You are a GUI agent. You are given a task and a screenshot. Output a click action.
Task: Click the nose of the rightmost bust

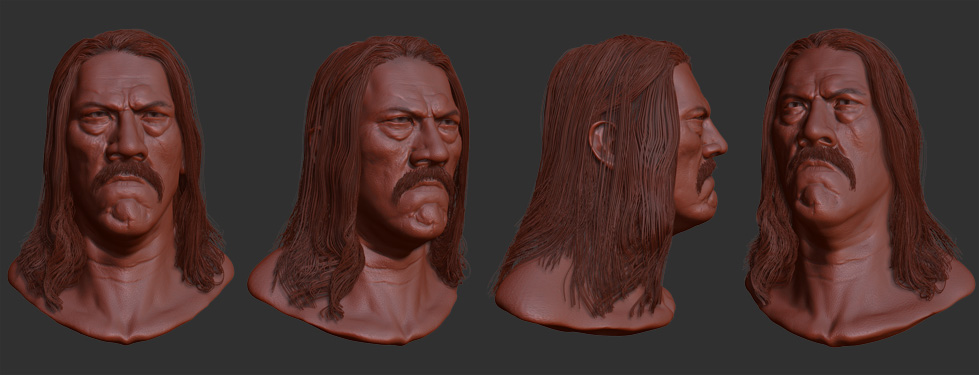coord(818,125)
